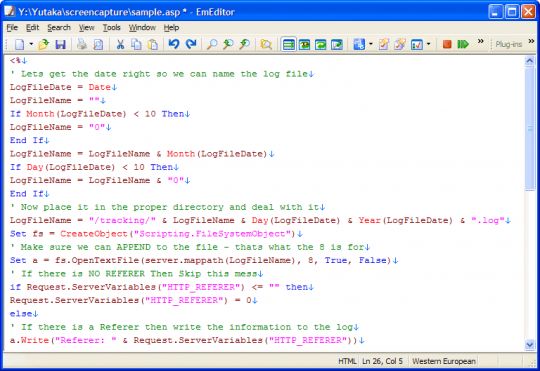Image resolution: width=540 pixels, height=371 pixels.
Task: Click the Find Next magnifier icon
Action: coord(245,44)
